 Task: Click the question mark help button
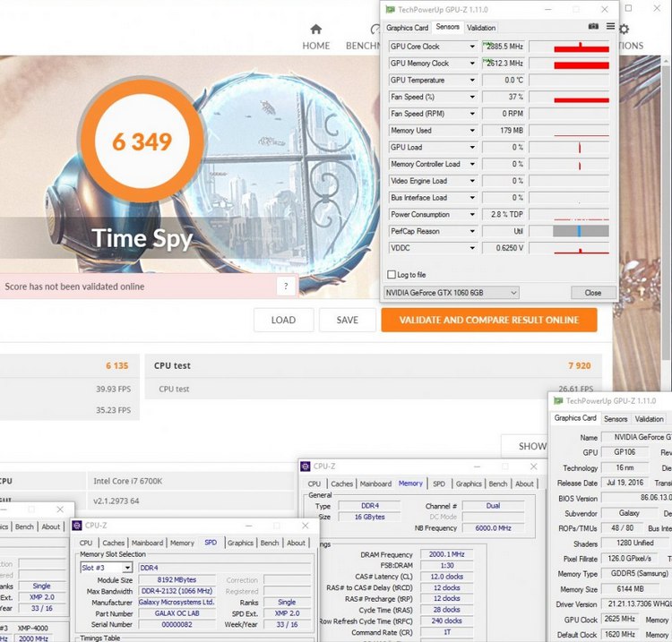pos(286,287)
